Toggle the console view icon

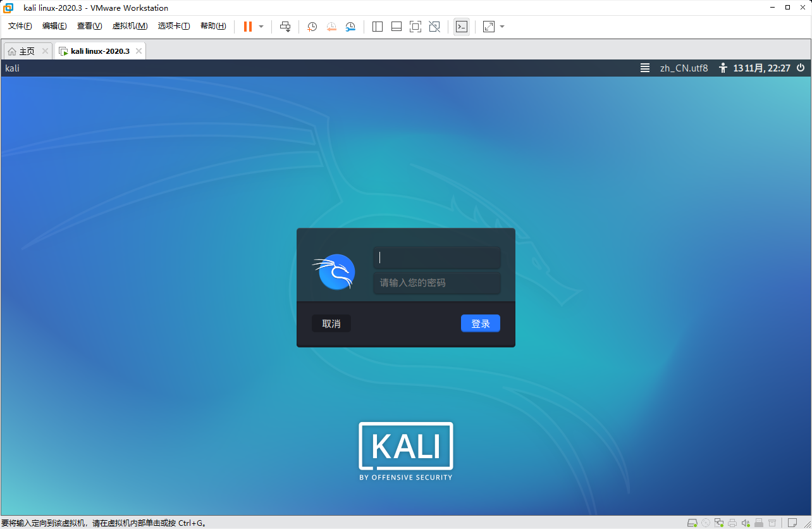pos(462,27)
